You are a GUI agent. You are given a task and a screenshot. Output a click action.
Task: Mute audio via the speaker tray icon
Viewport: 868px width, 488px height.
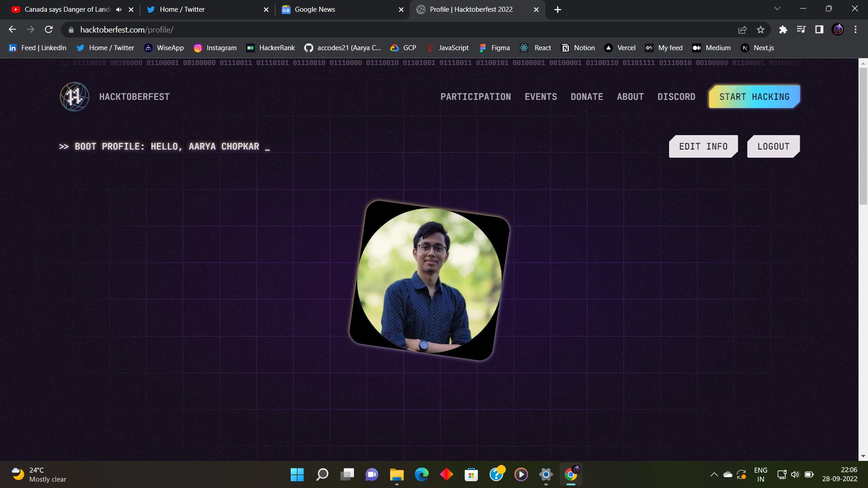tap(796, 474)
